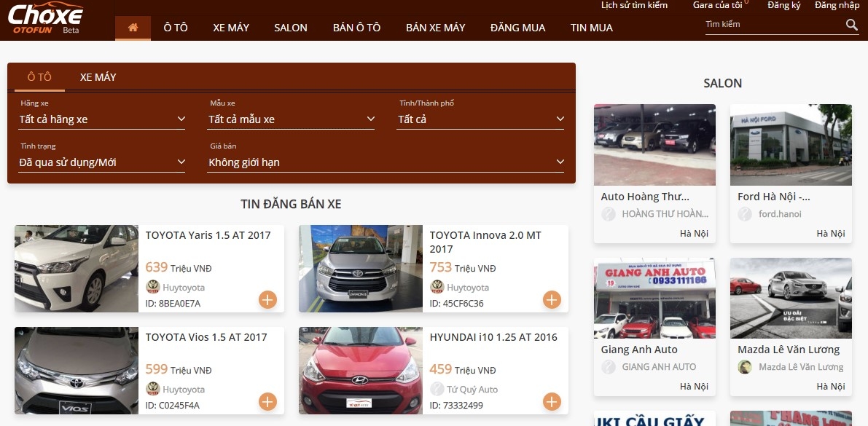
Task: Open the Giá bán dropdown
Action: 386,162
